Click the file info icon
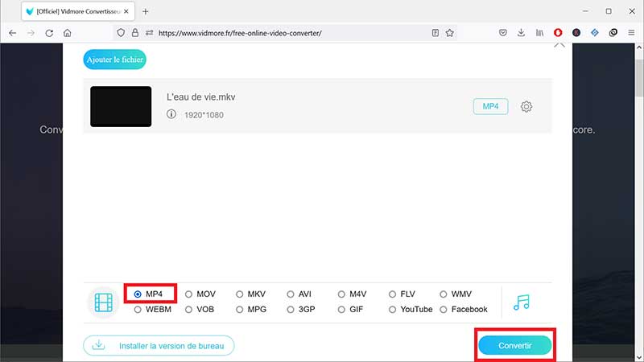Screen dimensions: 644x362 point(171,115)
